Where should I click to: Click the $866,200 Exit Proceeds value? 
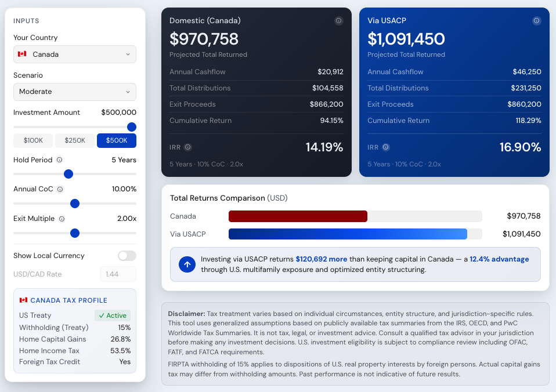click(x=327, y=104)
